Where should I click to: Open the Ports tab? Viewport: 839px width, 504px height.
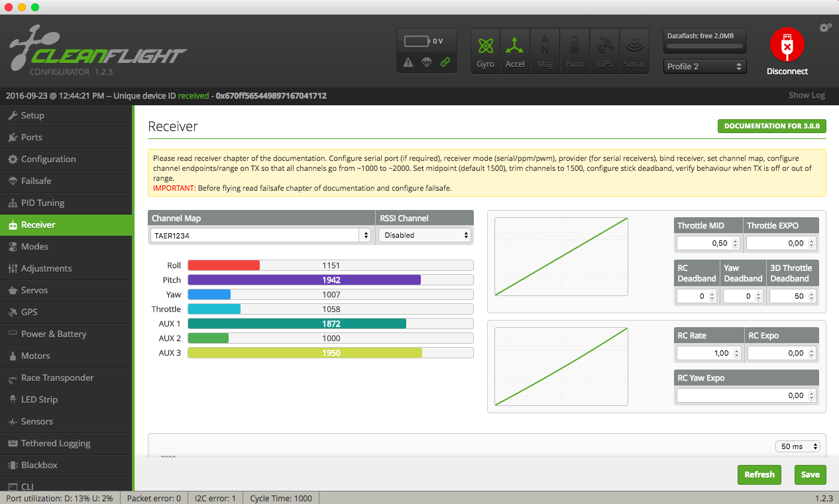(66, 137)
